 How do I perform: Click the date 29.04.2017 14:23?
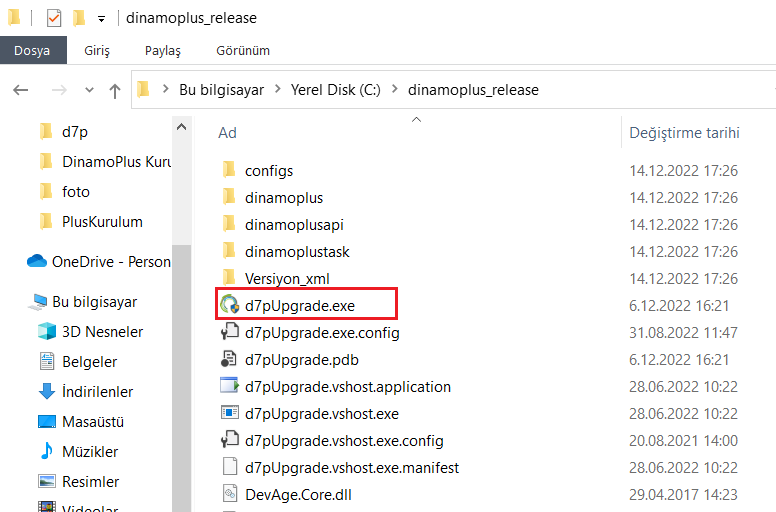(683, 495)
